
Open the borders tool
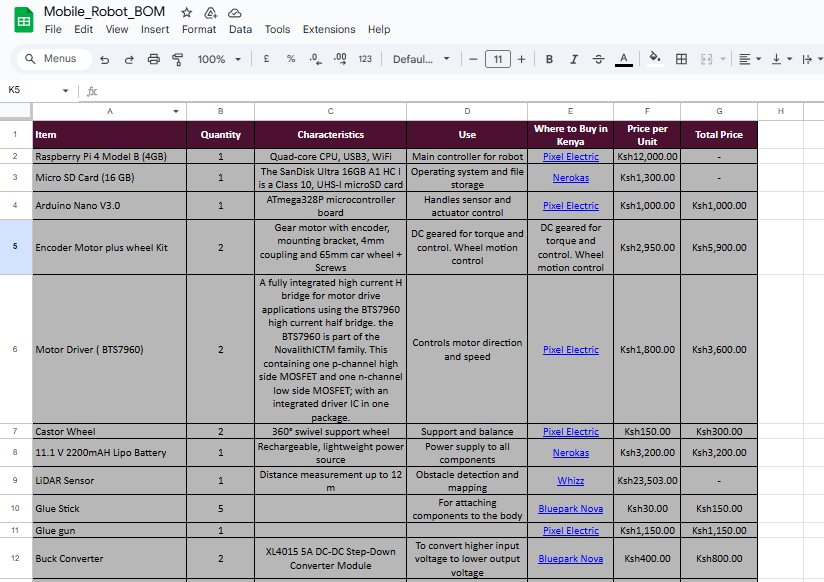[681, 59]
